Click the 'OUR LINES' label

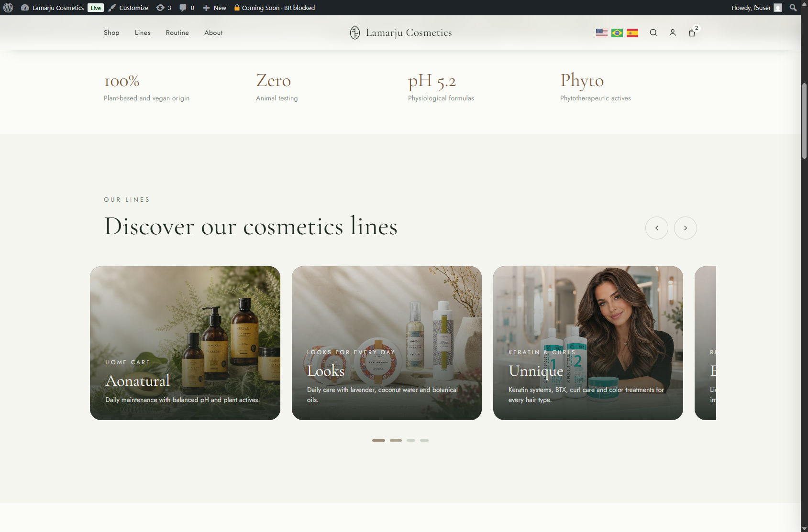point(127,200)
